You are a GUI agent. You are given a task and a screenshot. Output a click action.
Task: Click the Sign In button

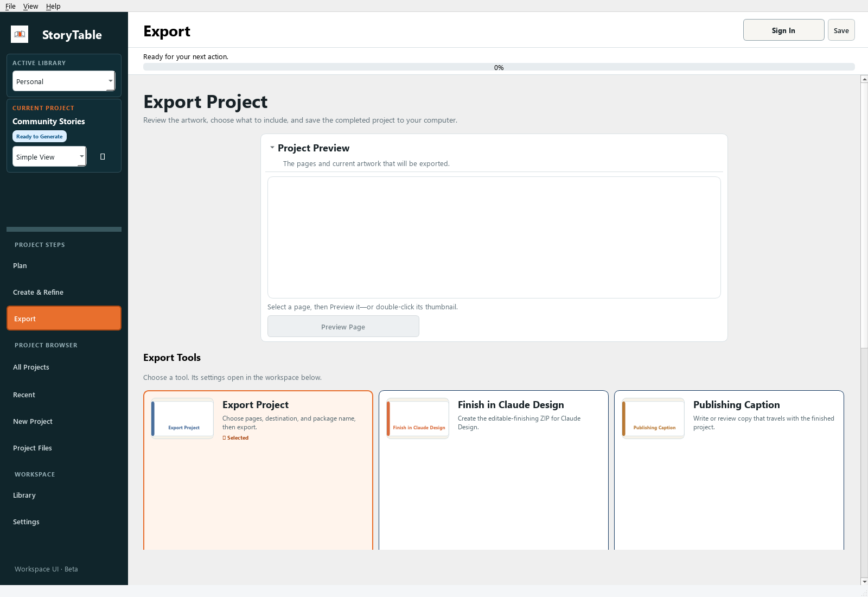pos(784,30)
